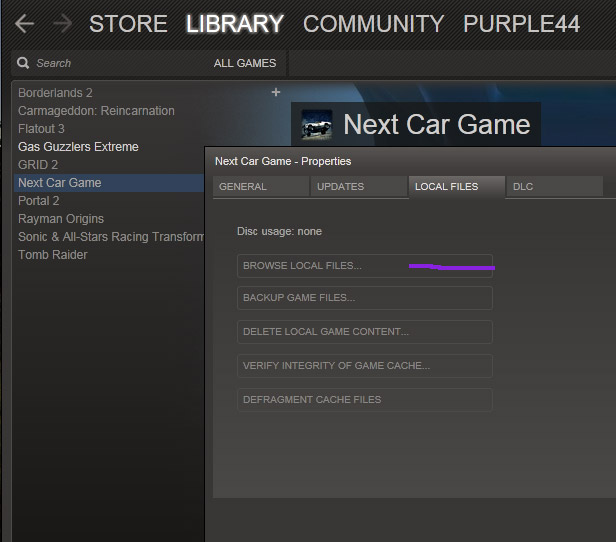Image resolution: width=616 pixels, height=542 pixels.
Task: Switch to the GENERAL tab
Action: coord(261,187)
